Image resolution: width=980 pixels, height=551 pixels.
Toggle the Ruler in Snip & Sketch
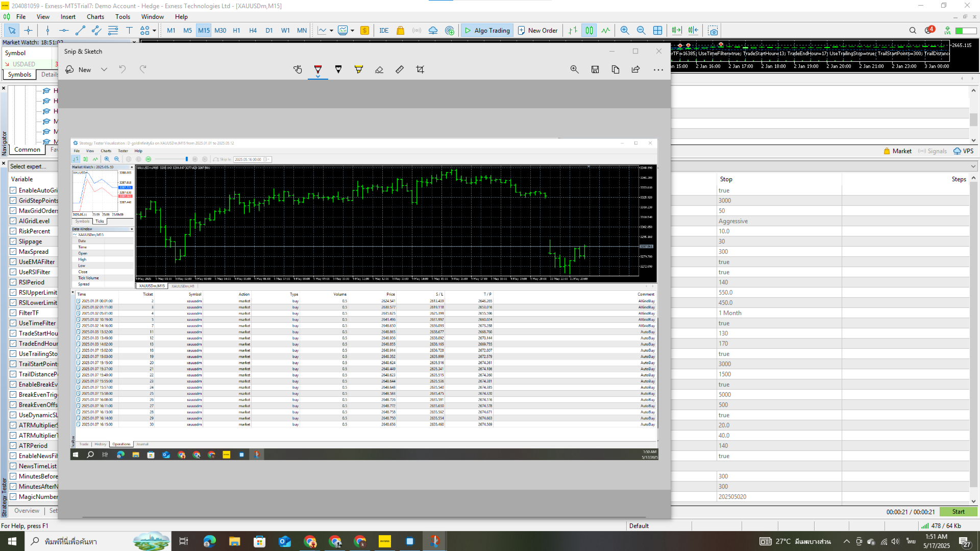[x=400, y=69]
